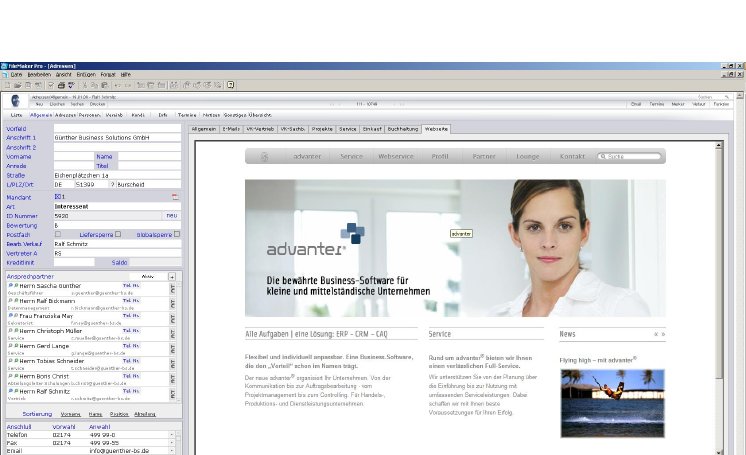Open dropdown arrow on the Telefon row

(x=171, y=435)
